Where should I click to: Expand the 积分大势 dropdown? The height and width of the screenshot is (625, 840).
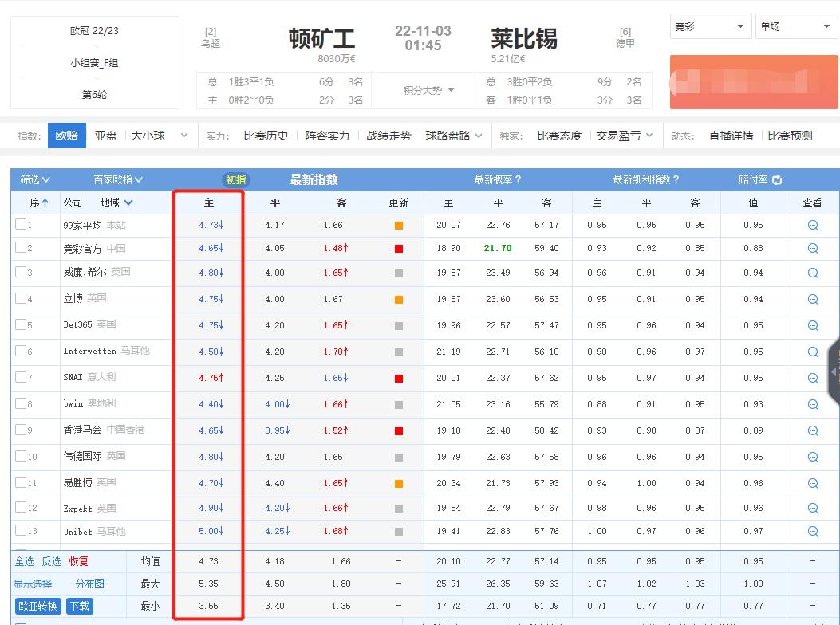pyautogui.click(x=424, y=90)
